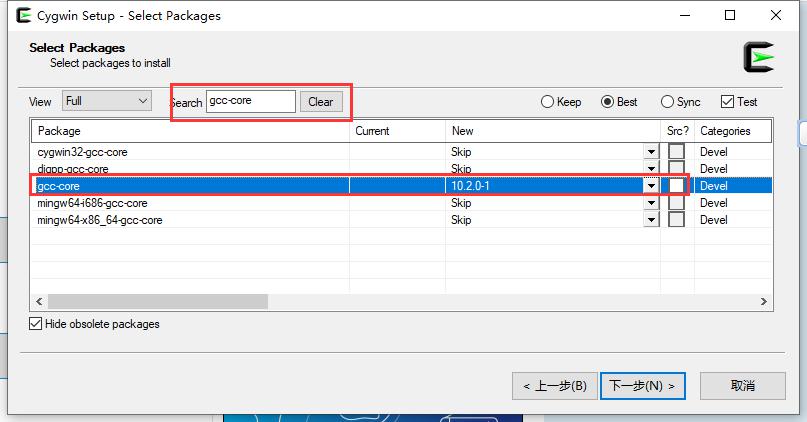Image resolution: width=807 pixels, height=422 pixels.
Task: Expand version dropdown for mingw64-x86_64-gcc-core
Action: click(651, 220)
